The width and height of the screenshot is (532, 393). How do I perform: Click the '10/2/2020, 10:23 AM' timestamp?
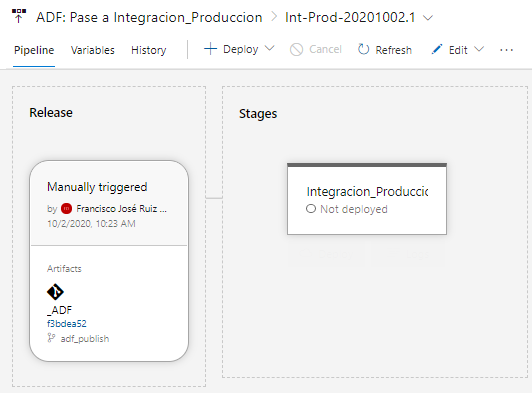click(91, 224)
